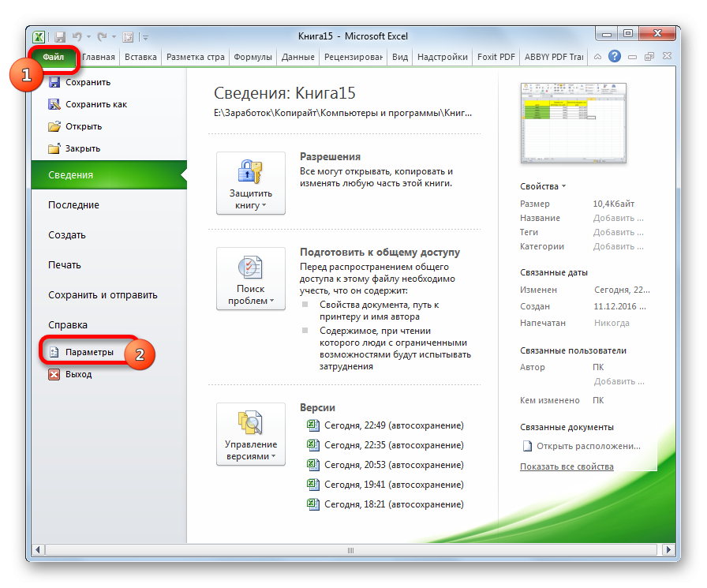Open the Redo history dropdown arrow

(114, 37)
